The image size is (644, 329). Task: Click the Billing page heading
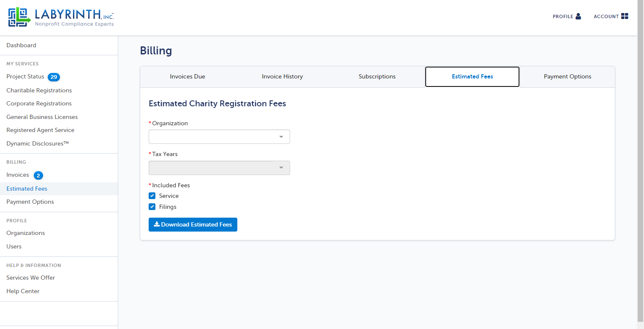point(156,51)
